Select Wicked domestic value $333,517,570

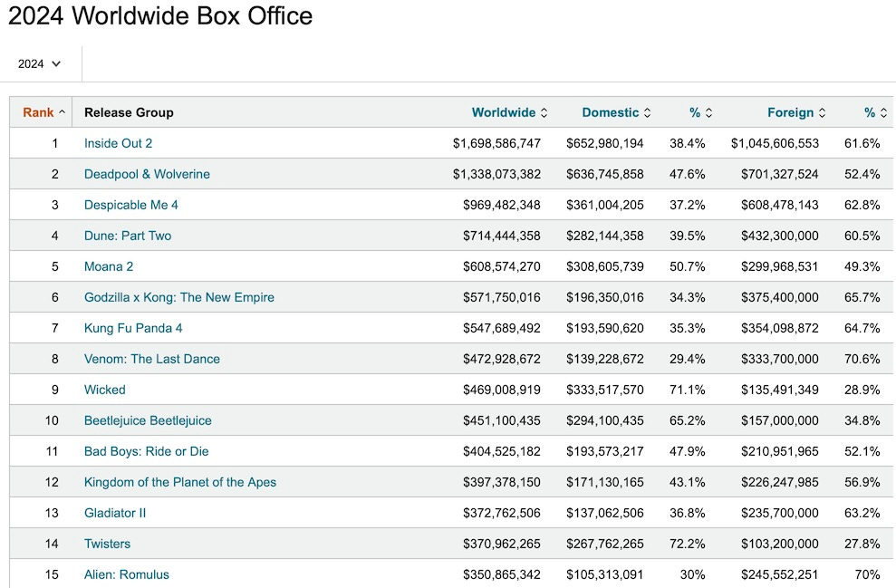(x=604, y=390)
